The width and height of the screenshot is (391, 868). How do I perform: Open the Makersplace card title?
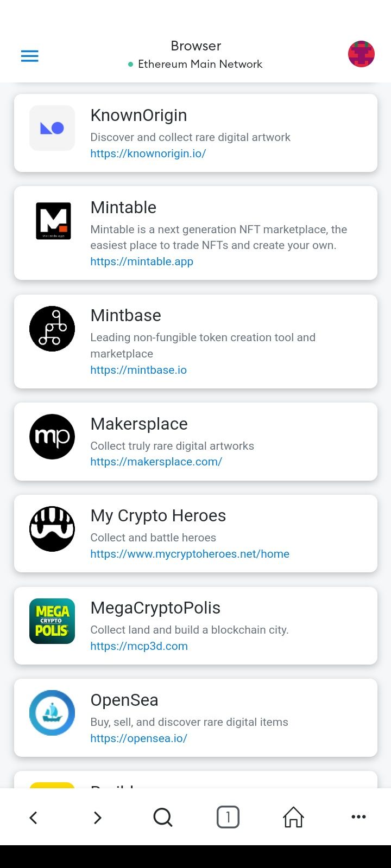139,424
